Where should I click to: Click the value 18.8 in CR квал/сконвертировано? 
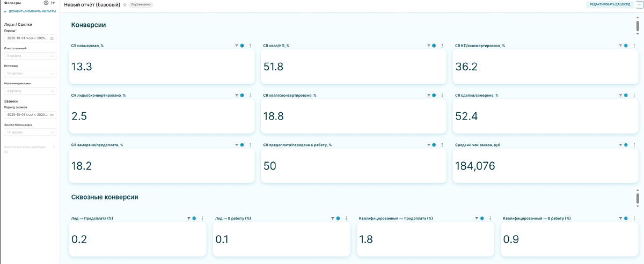tap(274, 116)
